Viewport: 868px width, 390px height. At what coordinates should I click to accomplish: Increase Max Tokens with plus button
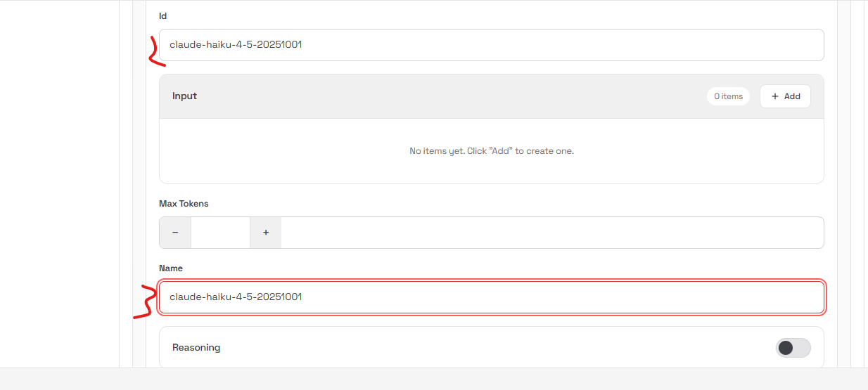266,233
